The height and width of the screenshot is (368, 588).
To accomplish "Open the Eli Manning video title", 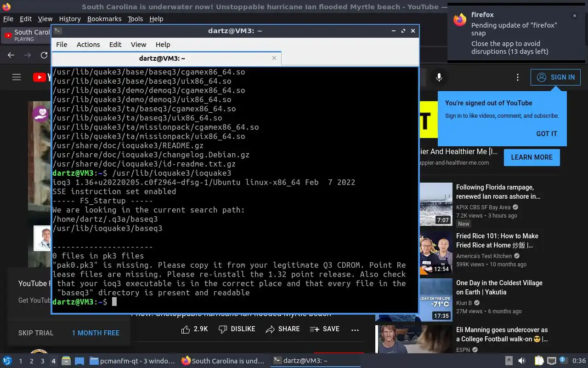I will pyautogui.click(x=502, y=334).
